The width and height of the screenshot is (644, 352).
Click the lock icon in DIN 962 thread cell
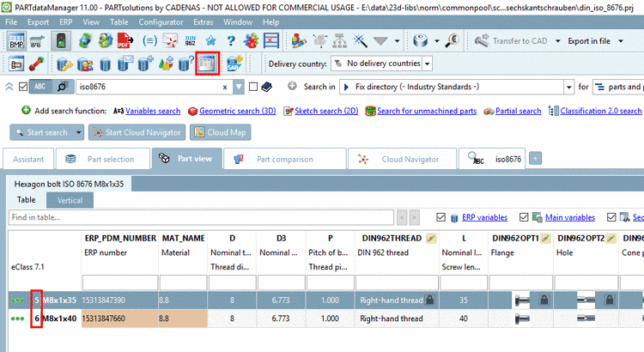tap(429, 300)
